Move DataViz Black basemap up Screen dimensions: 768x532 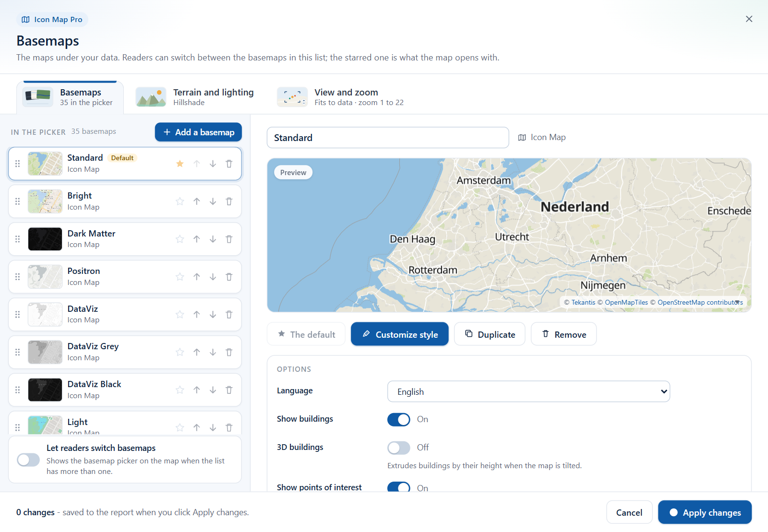point(197,390)
